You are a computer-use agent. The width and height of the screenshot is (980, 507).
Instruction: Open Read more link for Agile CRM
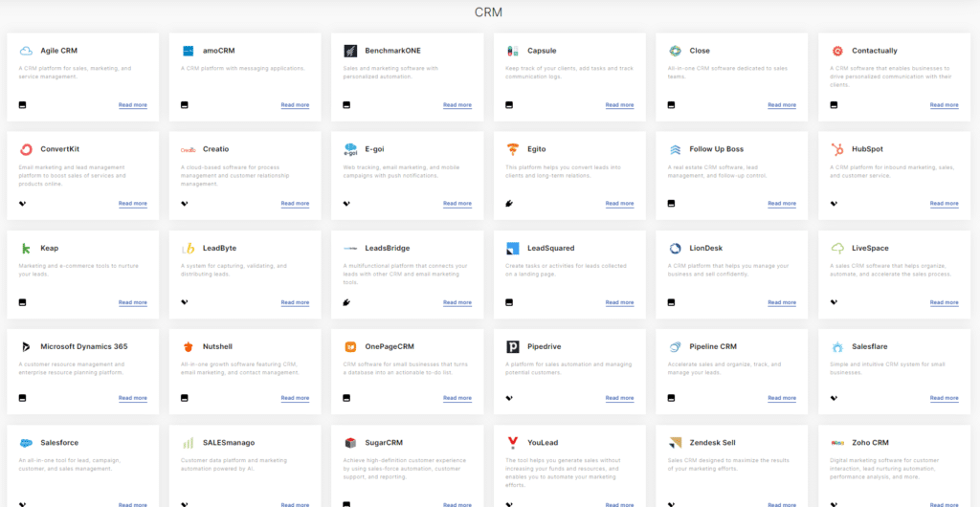coord(132,105)
